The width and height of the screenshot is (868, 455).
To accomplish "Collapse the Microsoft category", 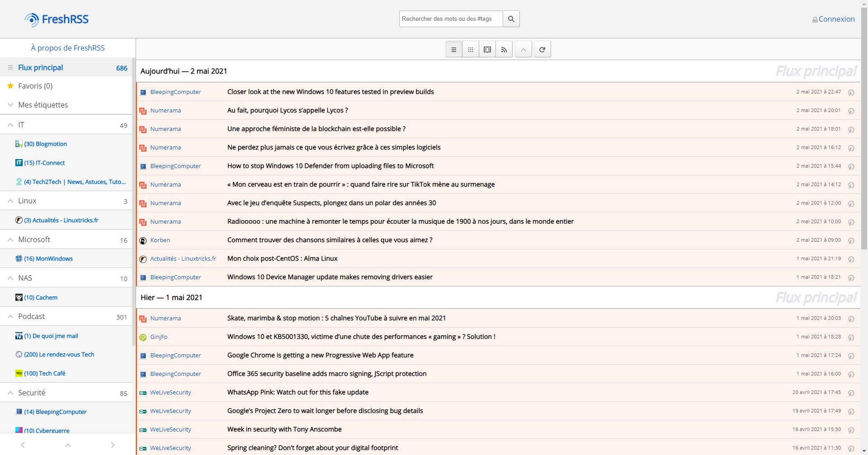I will [x=10, y=240].
